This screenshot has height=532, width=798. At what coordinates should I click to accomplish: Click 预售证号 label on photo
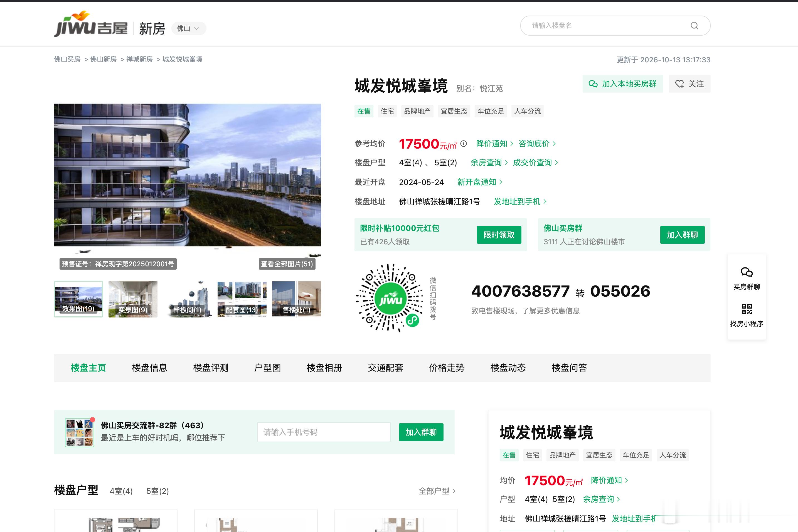click(x=118, y=264)
